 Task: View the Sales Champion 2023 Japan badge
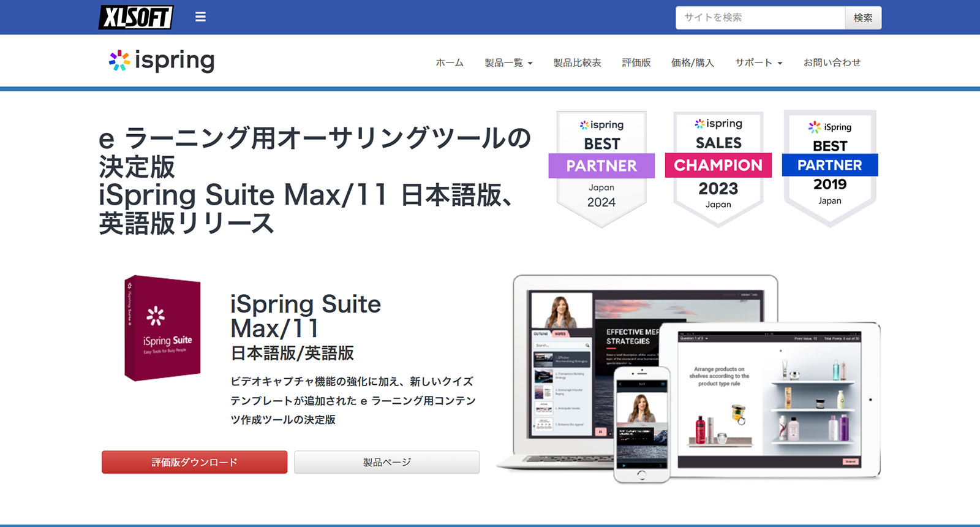[x=718, y=169]
